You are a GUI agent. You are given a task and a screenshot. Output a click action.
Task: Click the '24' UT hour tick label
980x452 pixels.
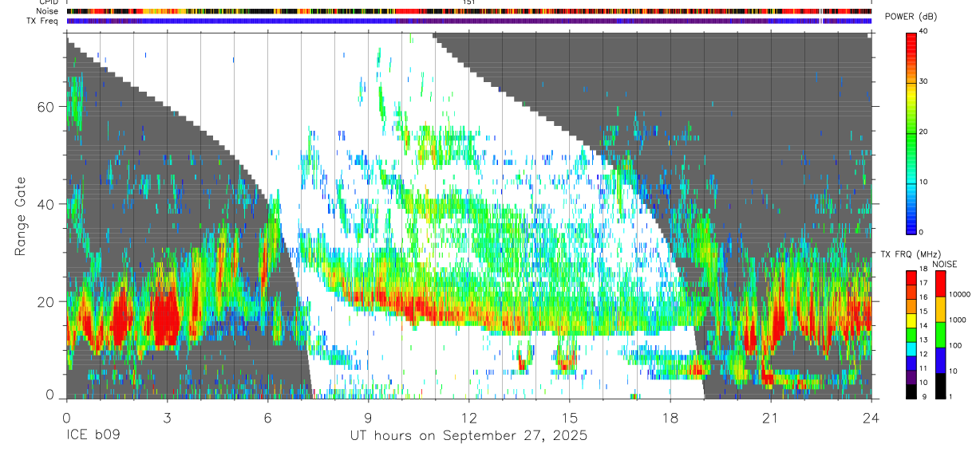pos(871,417)
